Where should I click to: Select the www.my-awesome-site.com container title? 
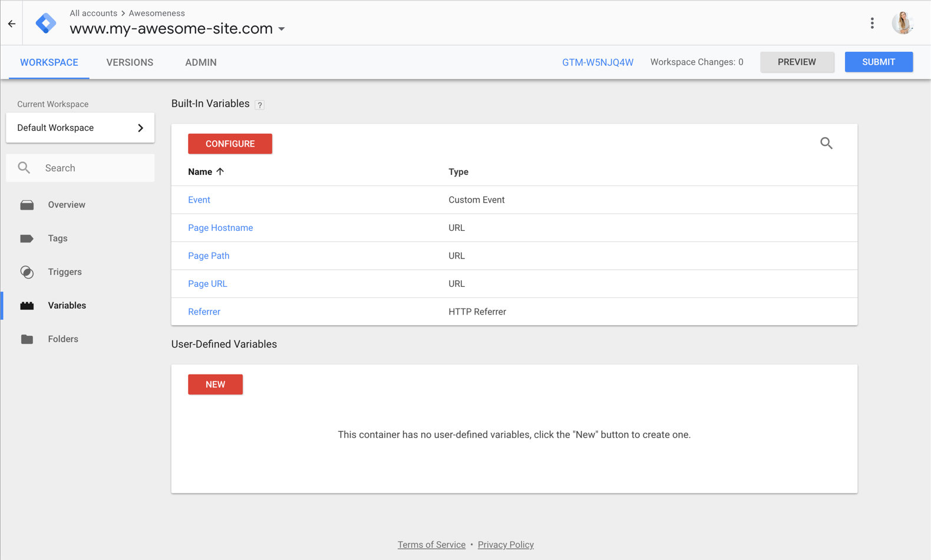point(171,28)
